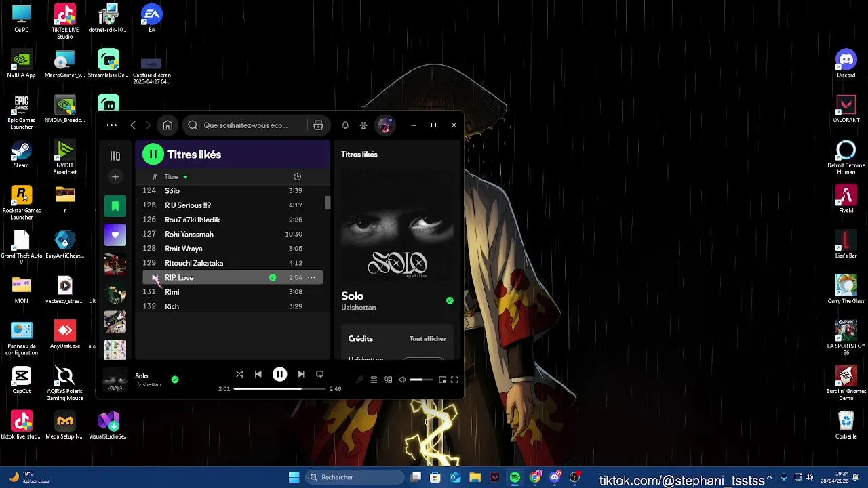Select the Rmit Wraya track

point(233,249)
